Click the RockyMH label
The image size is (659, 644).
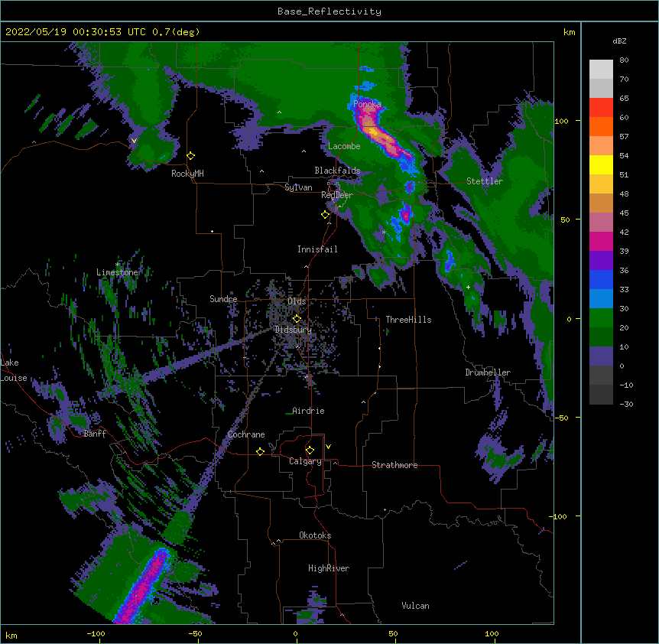(x=187, y=174)
